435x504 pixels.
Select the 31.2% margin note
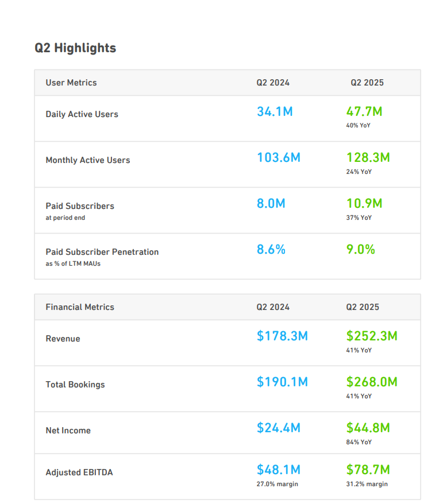[x=367, y=484]
